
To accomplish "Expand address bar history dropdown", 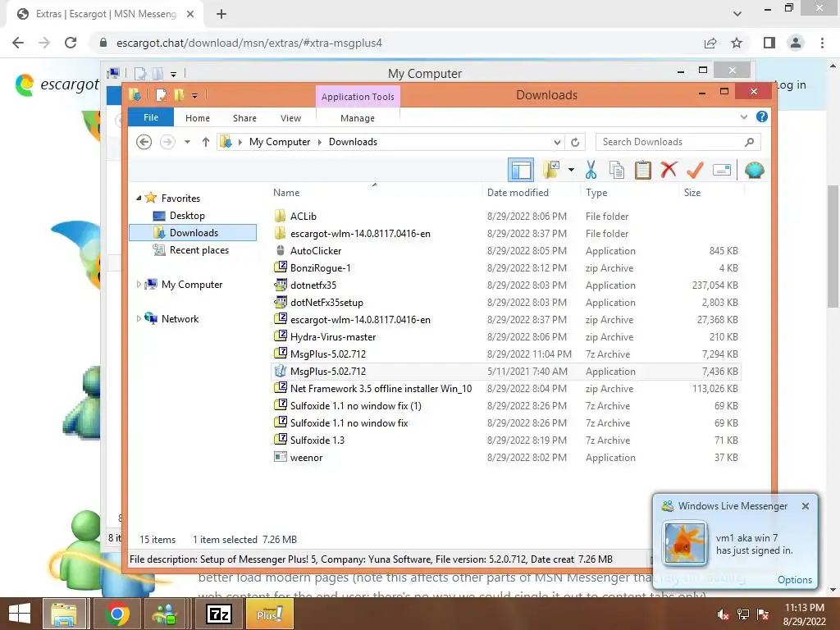I will (x=557, y=142).
